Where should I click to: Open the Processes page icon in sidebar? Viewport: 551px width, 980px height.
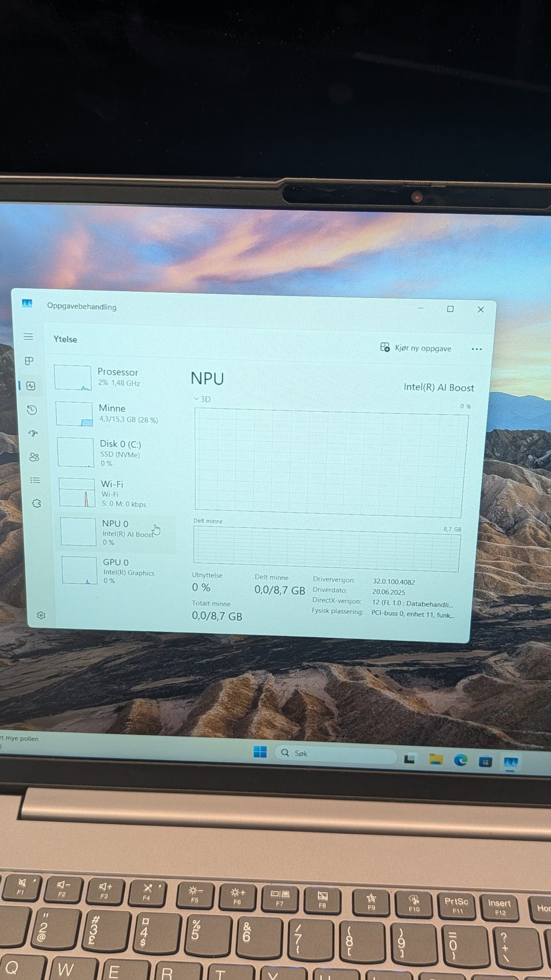[x=29, y=361]
